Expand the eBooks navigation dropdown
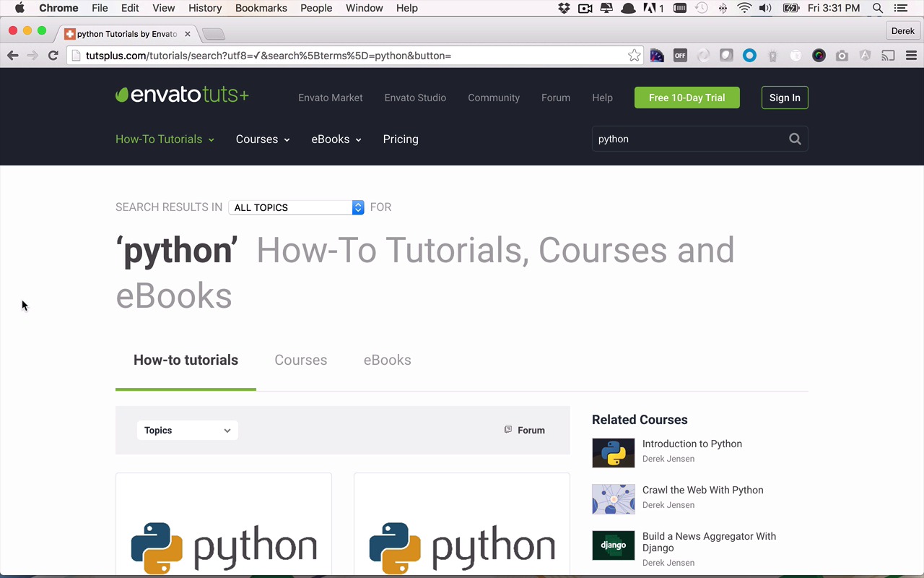The image size is (924, 578). click(x=336, y=139)
